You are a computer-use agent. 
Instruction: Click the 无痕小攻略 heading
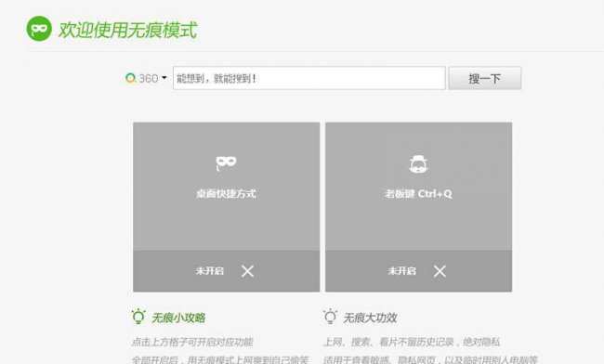point(178,318)
